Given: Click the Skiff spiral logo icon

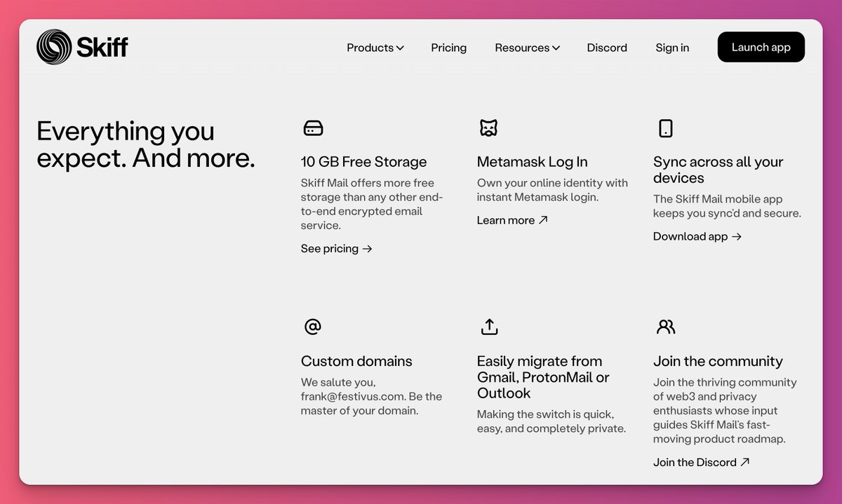Looking at the screenshot, I should point(54,47).
